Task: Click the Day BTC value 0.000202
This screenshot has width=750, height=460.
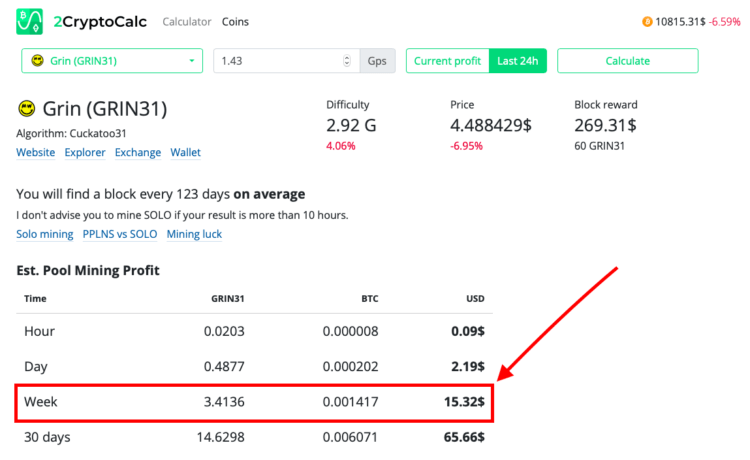Action: point(351,366)
